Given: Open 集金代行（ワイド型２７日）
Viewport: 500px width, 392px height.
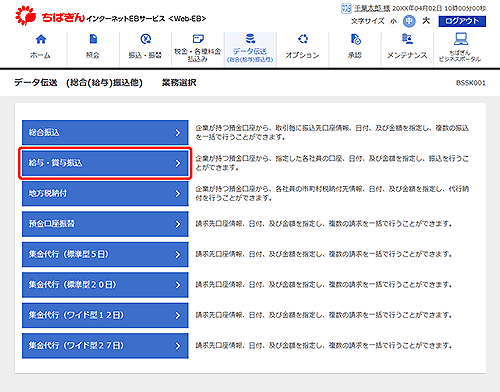Looking at the screenshot, I should coord(105,346).
